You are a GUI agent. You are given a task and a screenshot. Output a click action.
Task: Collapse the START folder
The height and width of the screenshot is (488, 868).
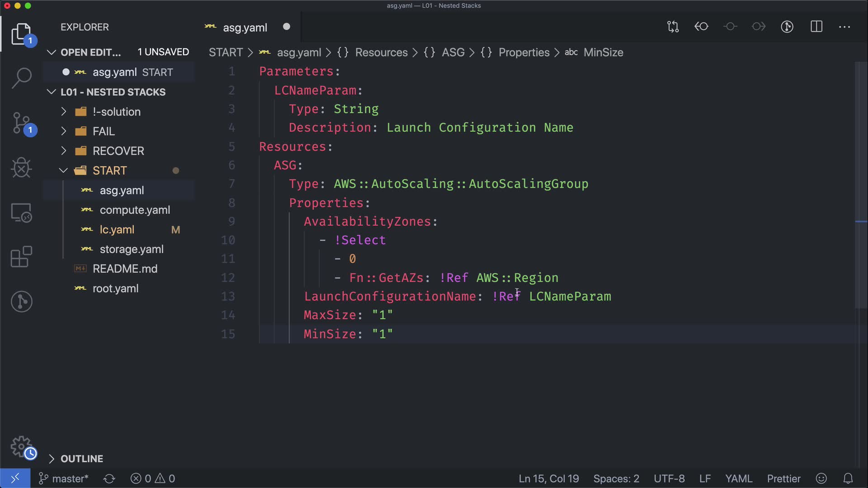(109, 170)
